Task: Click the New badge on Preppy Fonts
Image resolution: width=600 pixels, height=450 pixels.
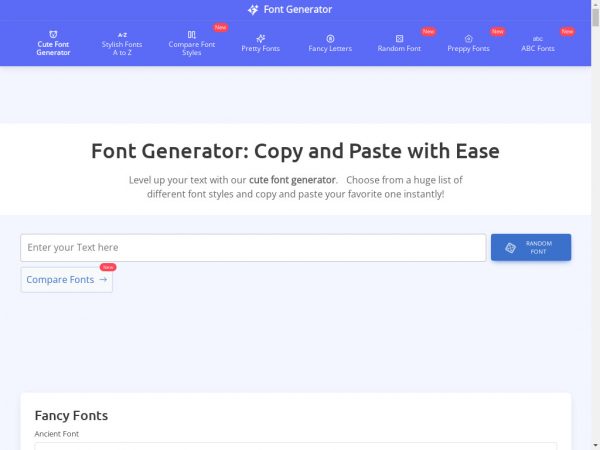Action: pyautogui.click(x=497, y=31)
